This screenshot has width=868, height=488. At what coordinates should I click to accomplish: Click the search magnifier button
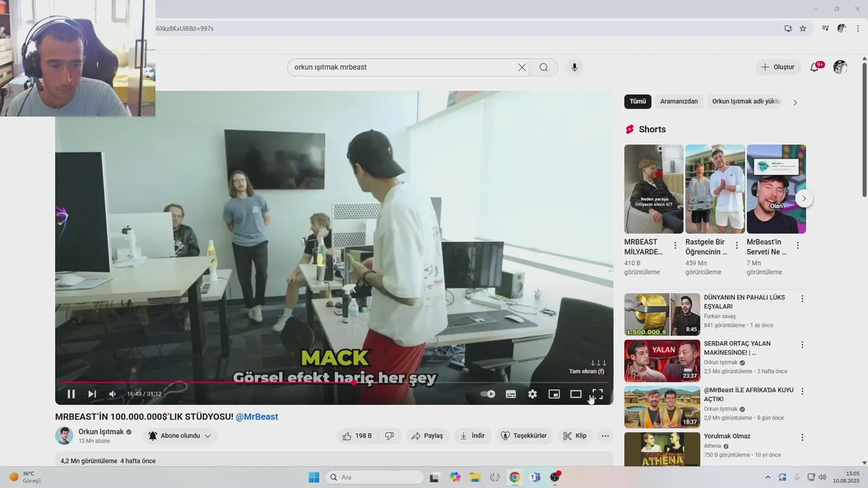click(x=544, y=67)
